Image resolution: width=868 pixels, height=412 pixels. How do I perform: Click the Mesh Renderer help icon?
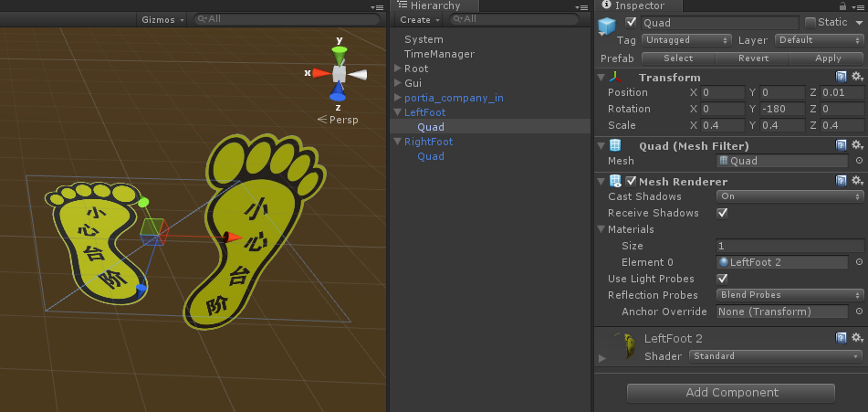[841, 181]
